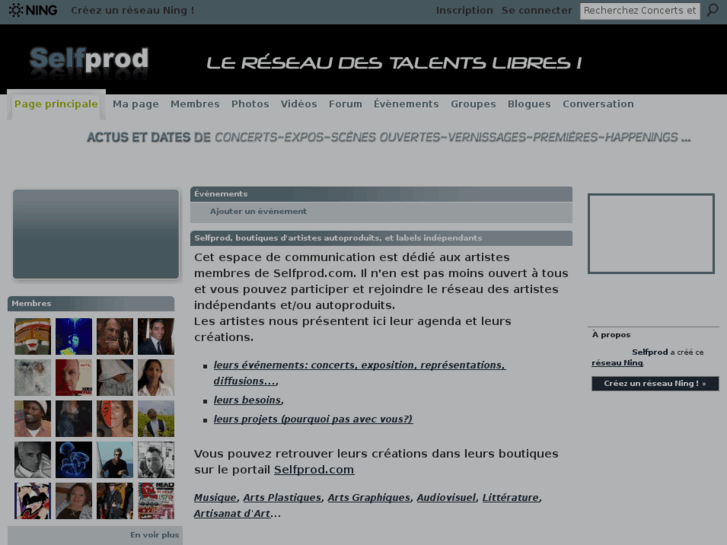727x545 pixels.
Task: Open member thumbnail of man in green vineyard
Action: click(156, 418)
